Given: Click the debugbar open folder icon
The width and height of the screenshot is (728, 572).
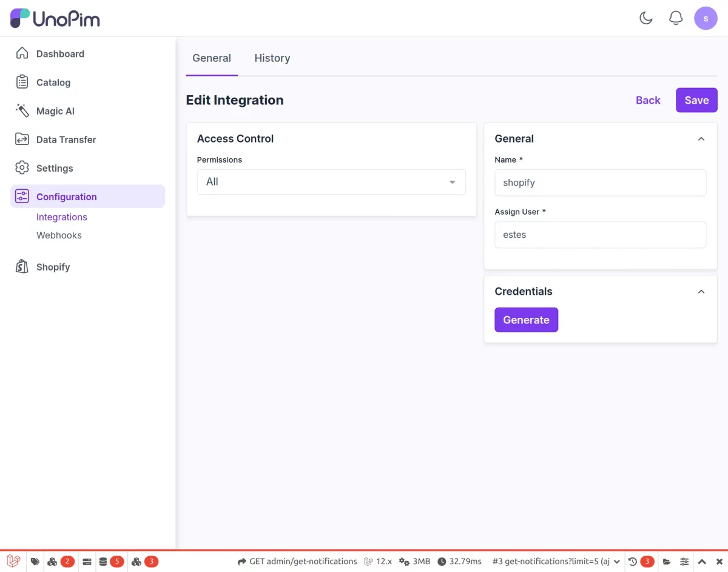Looking at the screenshot, I should tap(667, 562).
